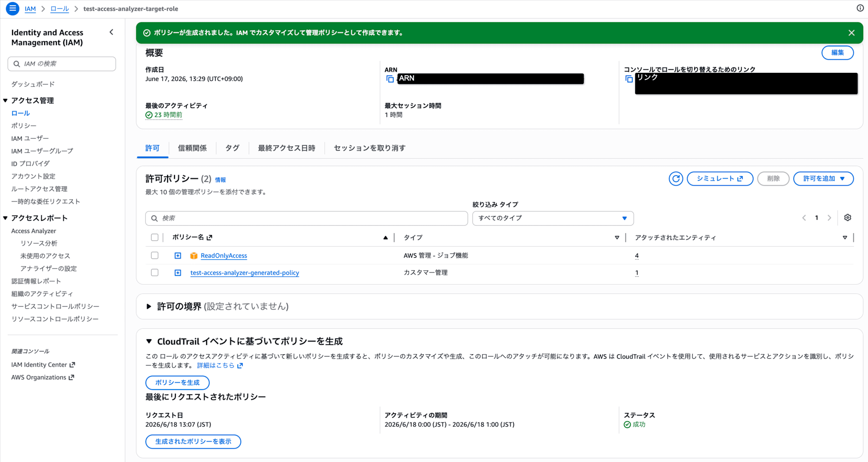
Task: Expand the permissions boundary section
Action: pos(149,307)
